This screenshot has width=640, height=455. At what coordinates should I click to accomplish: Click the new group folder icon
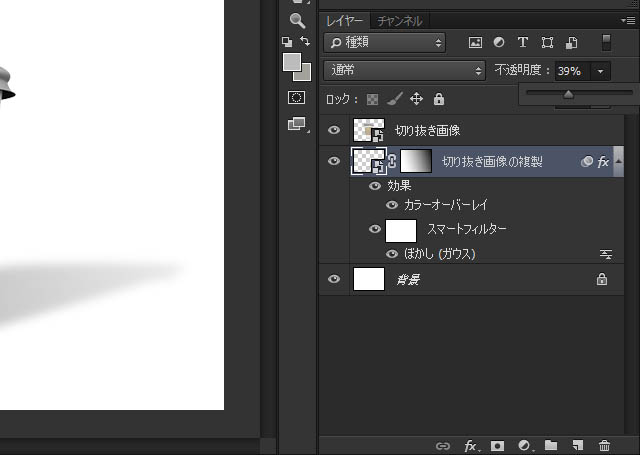pyautogui.click(x=551, y=445)
